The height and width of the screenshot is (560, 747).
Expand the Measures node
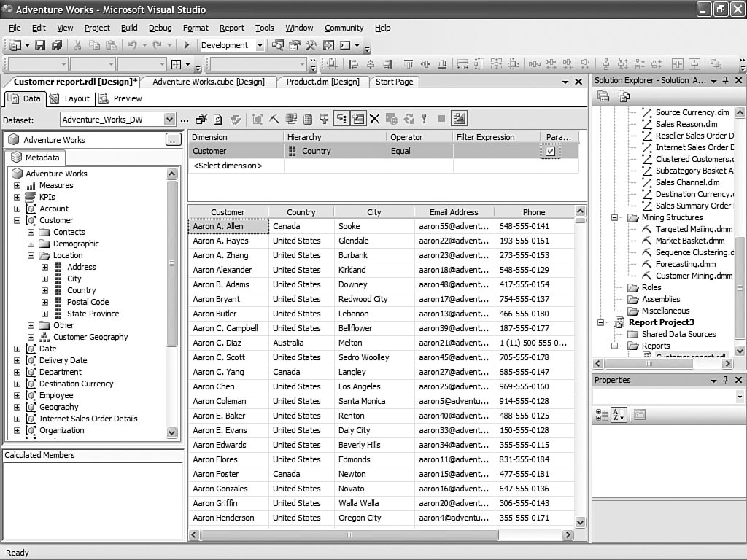18,185
